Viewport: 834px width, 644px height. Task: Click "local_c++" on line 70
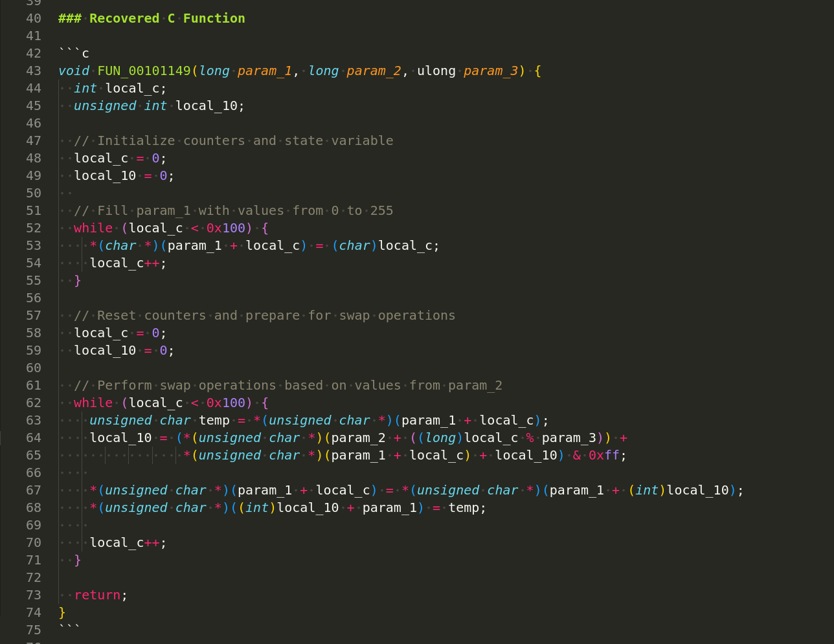[124, 542]
